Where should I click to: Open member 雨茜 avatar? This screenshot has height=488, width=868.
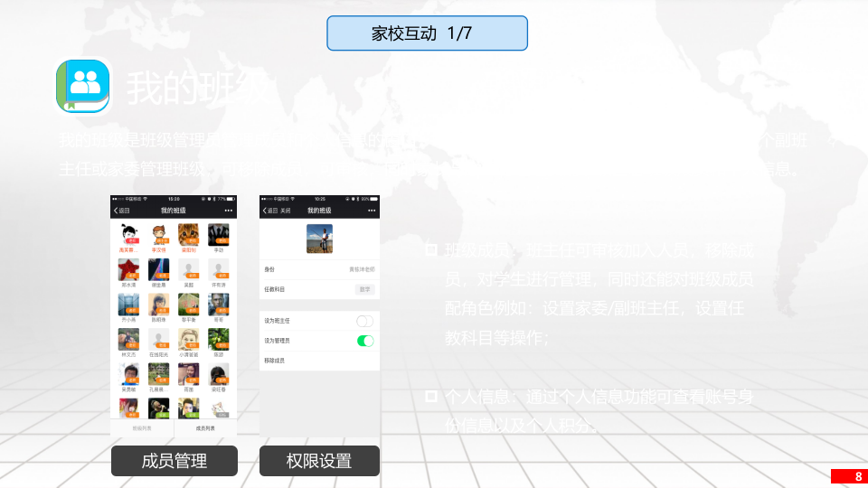[188, 374]
